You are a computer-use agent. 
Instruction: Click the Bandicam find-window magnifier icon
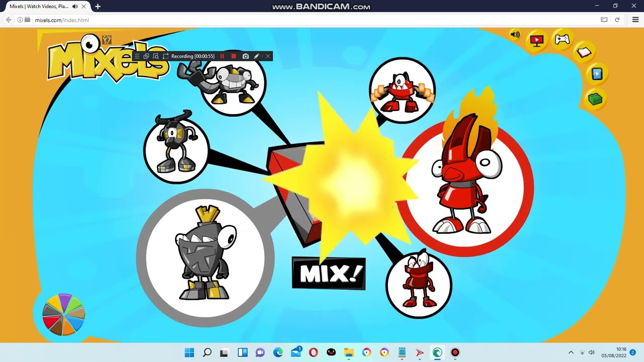(x=155, y=56)
